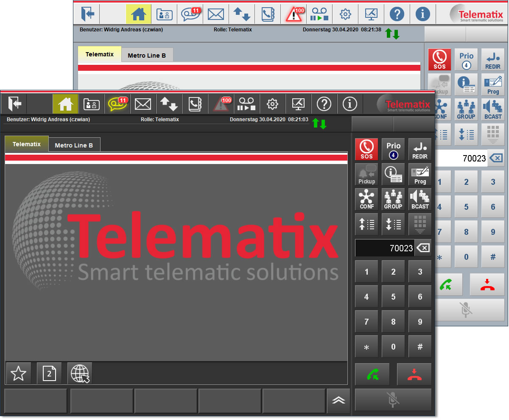Click red hang-up button in dark window
Screen dimensions: 509x420
[x=414, y=374]
